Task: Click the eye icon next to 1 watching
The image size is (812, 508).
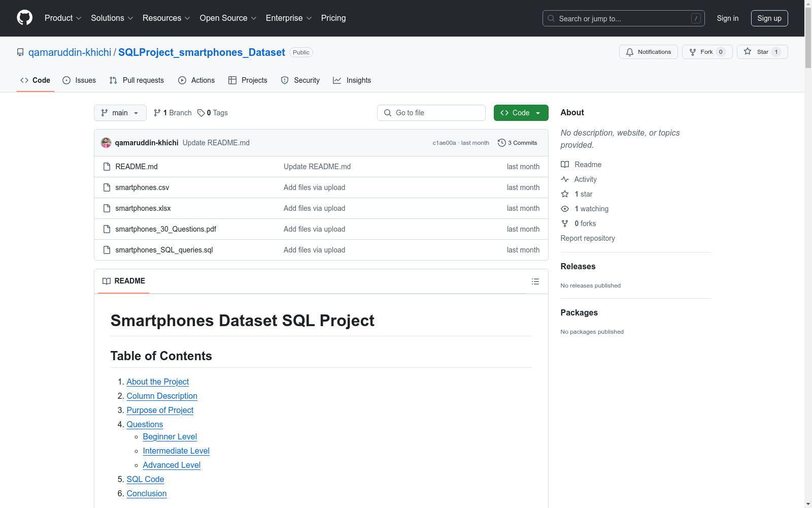Action: coord(565,209)
